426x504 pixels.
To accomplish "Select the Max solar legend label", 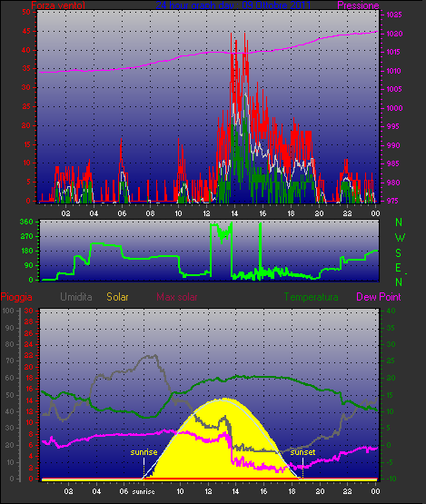I will 177,297.
